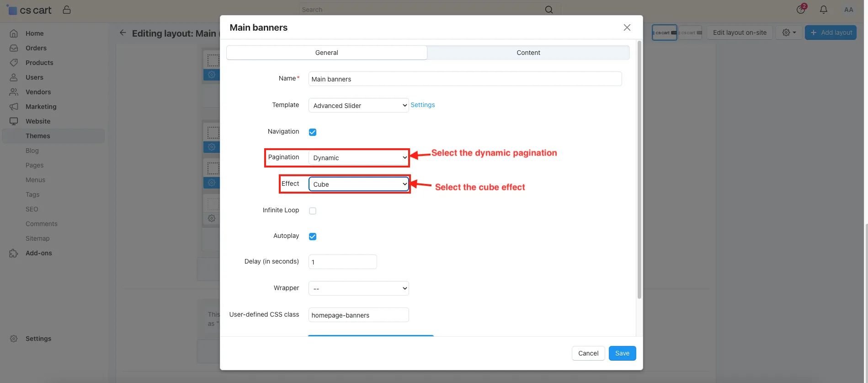
Task: Click the padlock icon beside logo
Action: (67, 10)
